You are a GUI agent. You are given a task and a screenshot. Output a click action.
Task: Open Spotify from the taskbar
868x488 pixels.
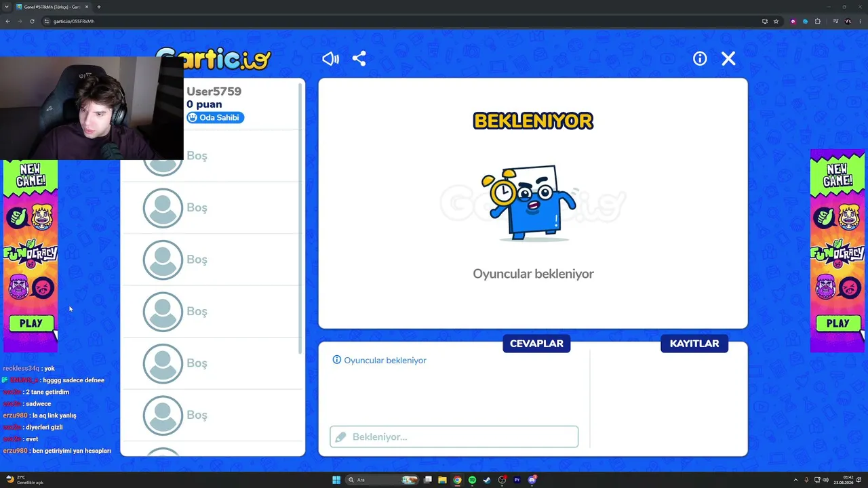472,480
